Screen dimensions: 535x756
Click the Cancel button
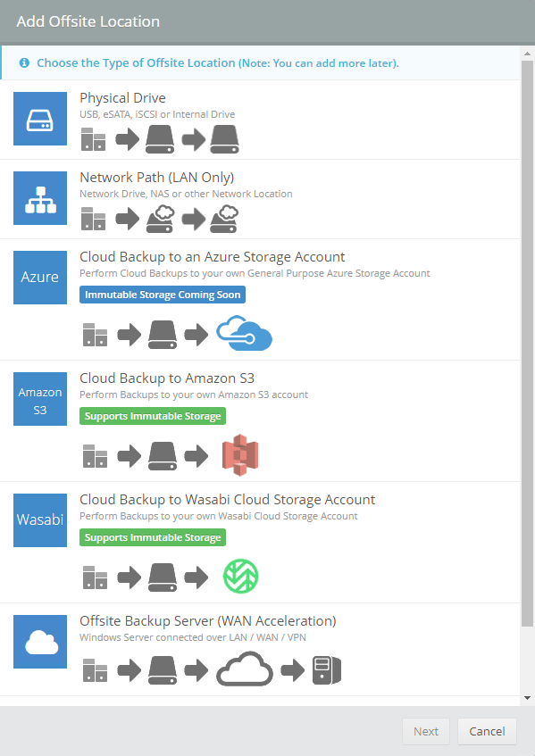click(x=488, y=731)
